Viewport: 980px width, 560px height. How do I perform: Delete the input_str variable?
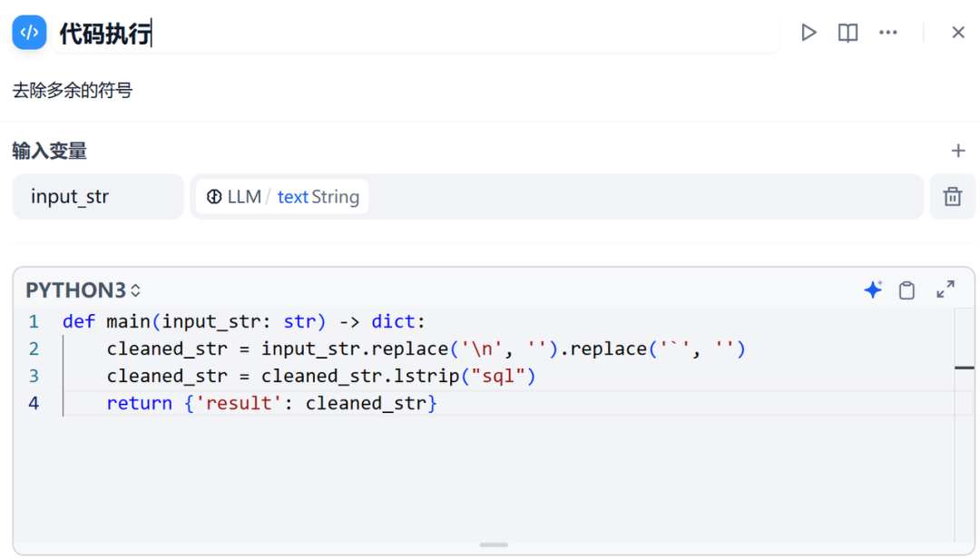click(x=953, y=196)
